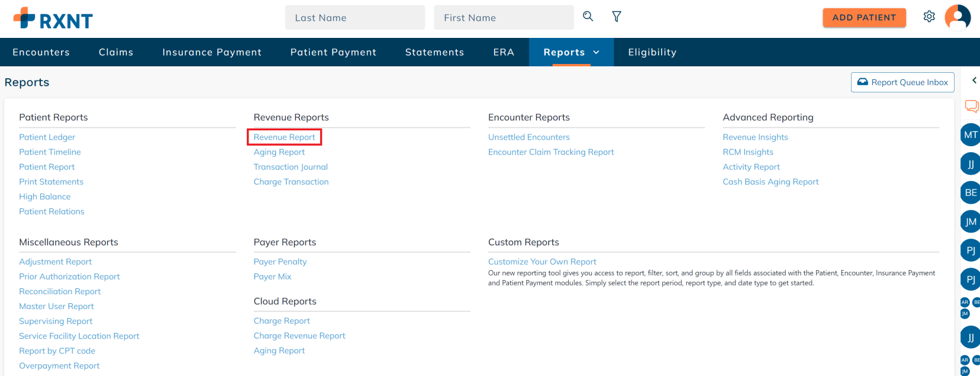Open the Claims tab

point(116,52)
